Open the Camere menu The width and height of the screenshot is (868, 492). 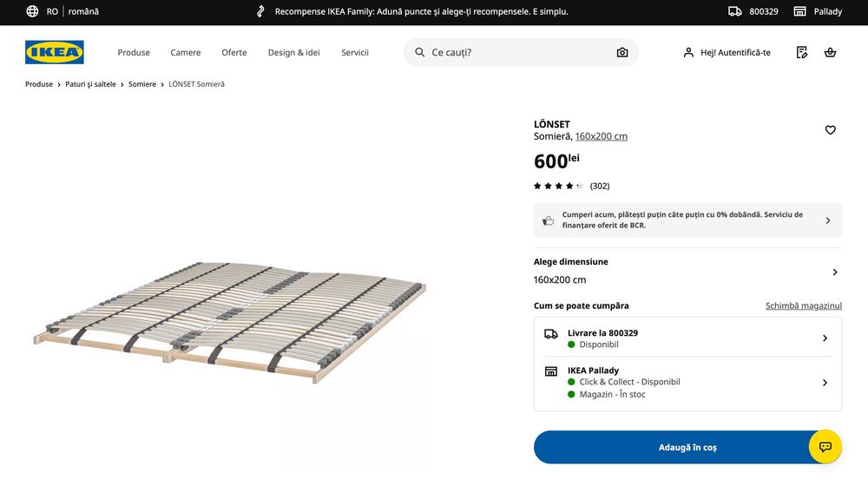point(186,52)
